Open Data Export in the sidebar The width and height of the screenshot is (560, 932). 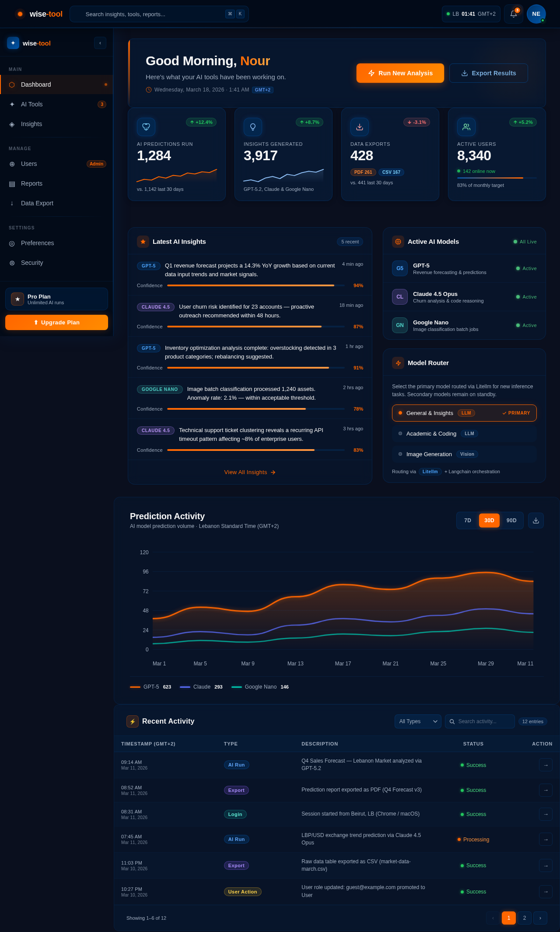coord(56,203)
